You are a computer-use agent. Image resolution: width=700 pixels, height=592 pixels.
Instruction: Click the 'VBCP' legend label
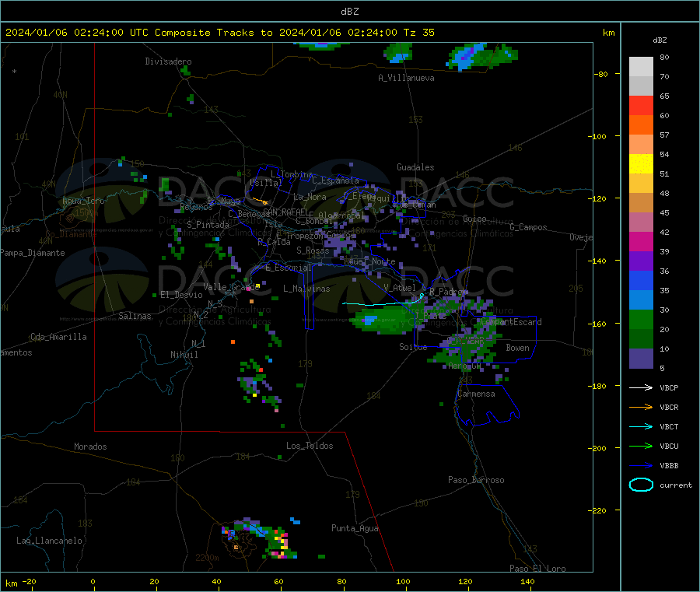669,387
